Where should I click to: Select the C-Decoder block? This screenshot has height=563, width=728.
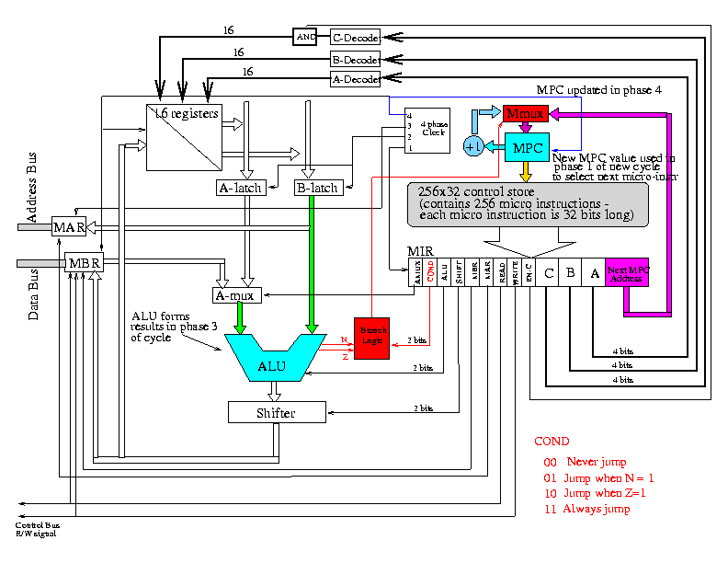[355, 38]
